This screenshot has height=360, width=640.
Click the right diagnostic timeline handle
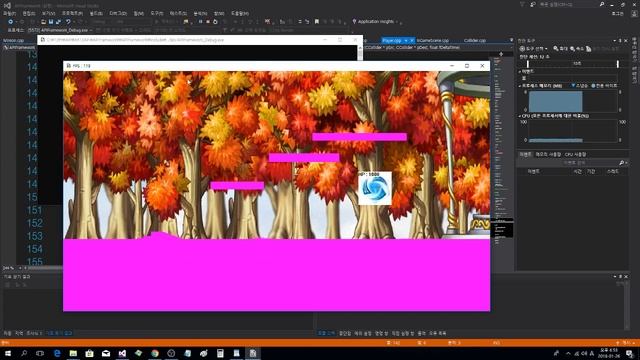[x=618, y=64]
